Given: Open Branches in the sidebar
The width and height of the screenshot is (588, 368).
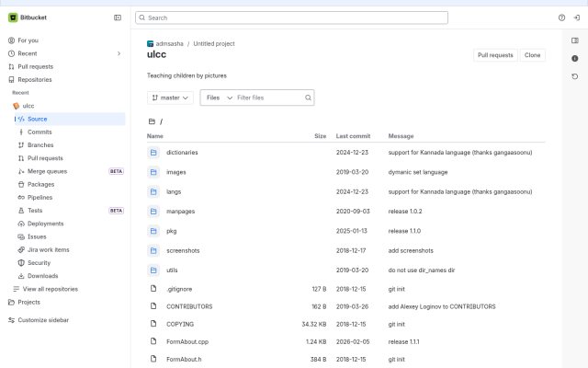Looking at the screenshot, I should [x=40, y=145].
